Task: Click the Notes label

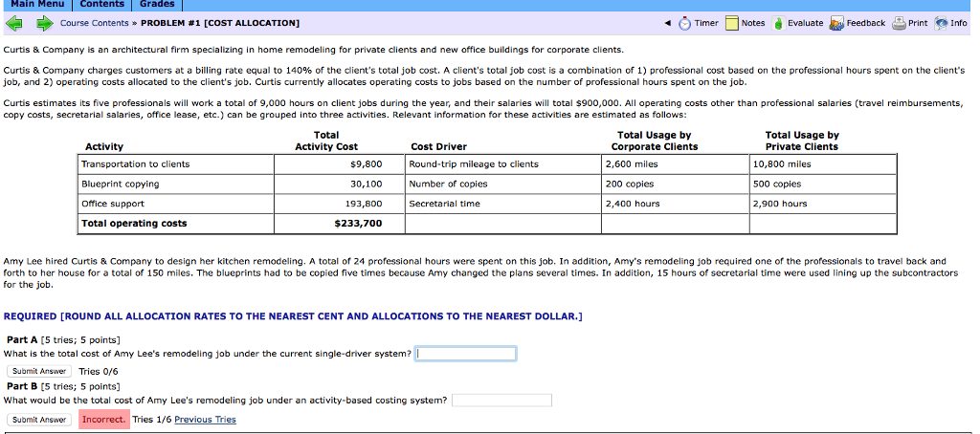Action: pos(753,23)
